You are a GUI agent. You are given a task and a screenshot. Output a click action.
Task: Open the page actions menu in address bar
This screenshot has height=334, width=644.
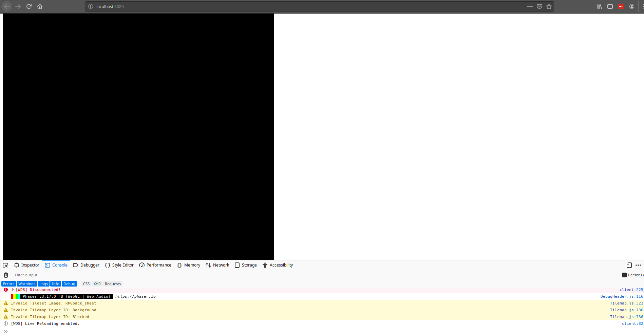[x=530, y=6]
